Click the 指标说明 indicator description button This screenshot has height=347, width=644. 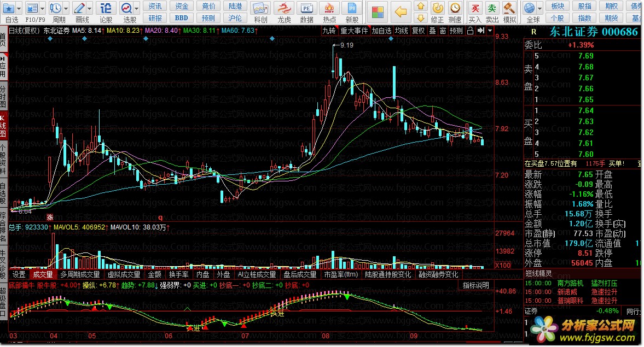point(476,285)
